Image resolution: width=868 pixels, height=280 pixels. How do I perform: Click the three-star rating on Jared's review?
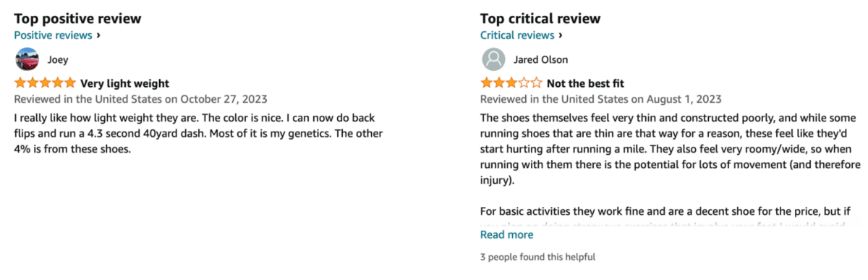pos(511,83)
